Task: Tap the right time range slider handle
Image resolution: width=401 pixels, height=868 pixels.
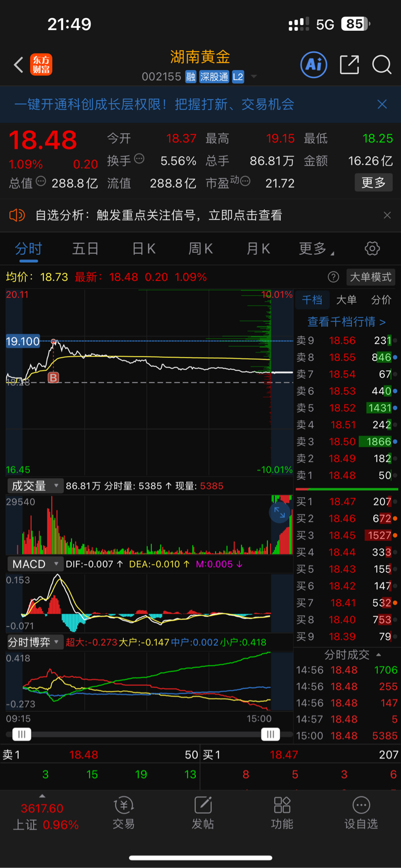Action: pos(270,734)
